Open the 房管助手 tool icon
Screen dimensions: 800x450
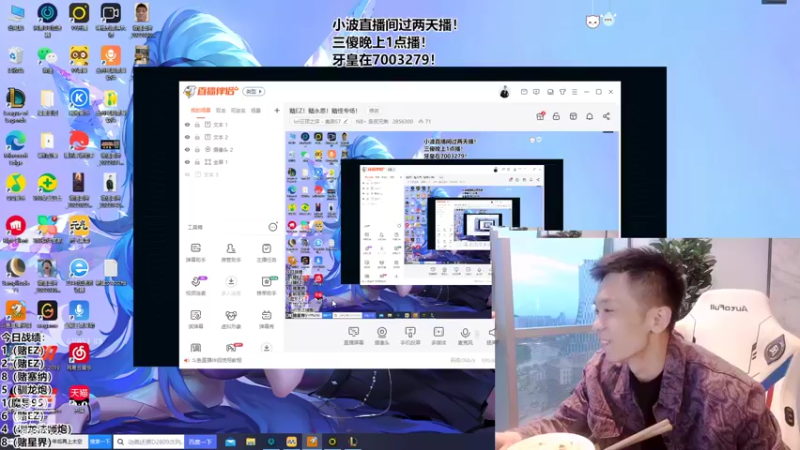pos(231,248)
